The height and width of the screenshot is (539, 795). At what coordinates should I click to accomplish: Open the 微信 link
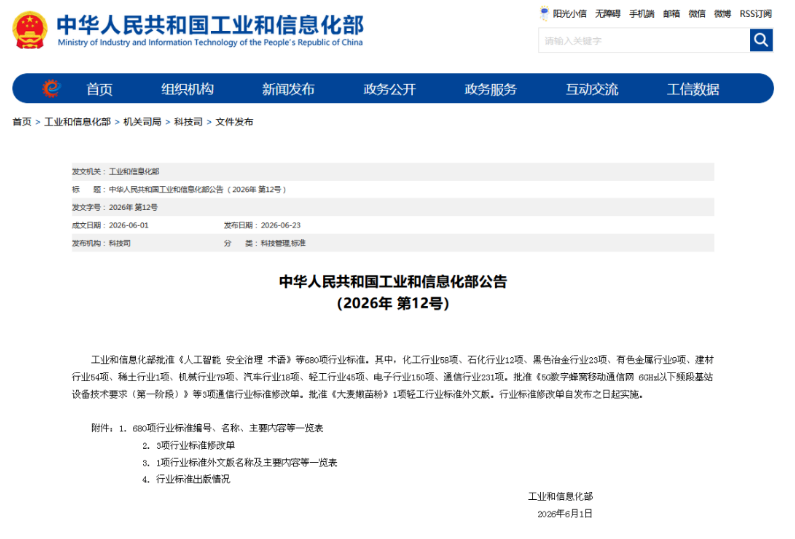coord(697,14)
